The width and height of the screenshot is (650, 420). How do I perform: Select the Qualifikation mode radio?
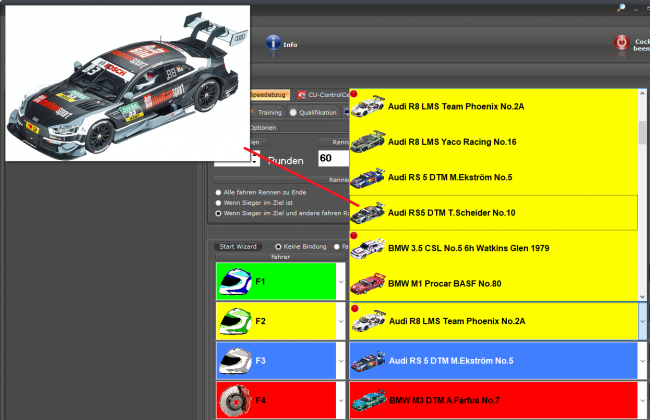pyautogui.click(x=293, y=112)
